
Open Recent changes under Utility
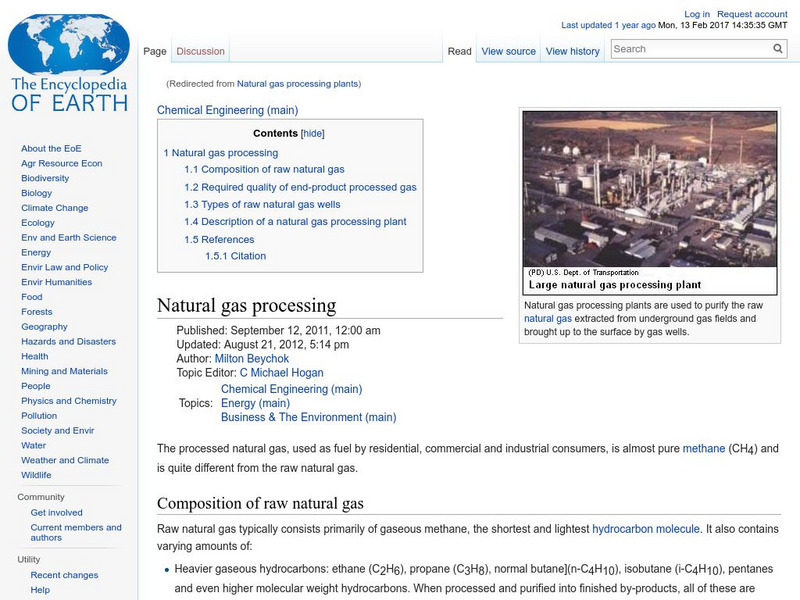[x=64, y=574]
